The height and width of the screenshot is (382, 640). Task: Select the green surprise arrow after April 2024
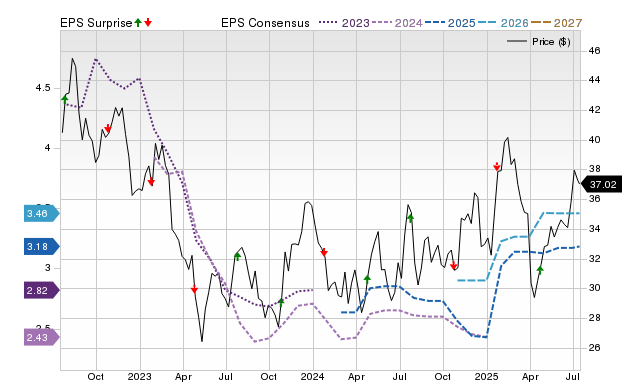367,279
